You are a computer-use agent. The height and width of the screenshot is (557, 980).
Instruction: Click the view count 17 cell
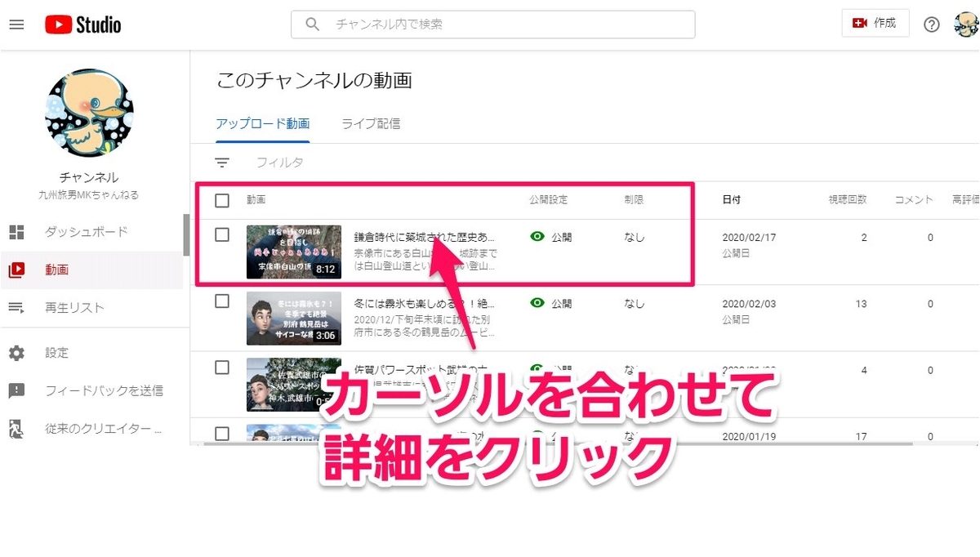(x=861, y=437)
